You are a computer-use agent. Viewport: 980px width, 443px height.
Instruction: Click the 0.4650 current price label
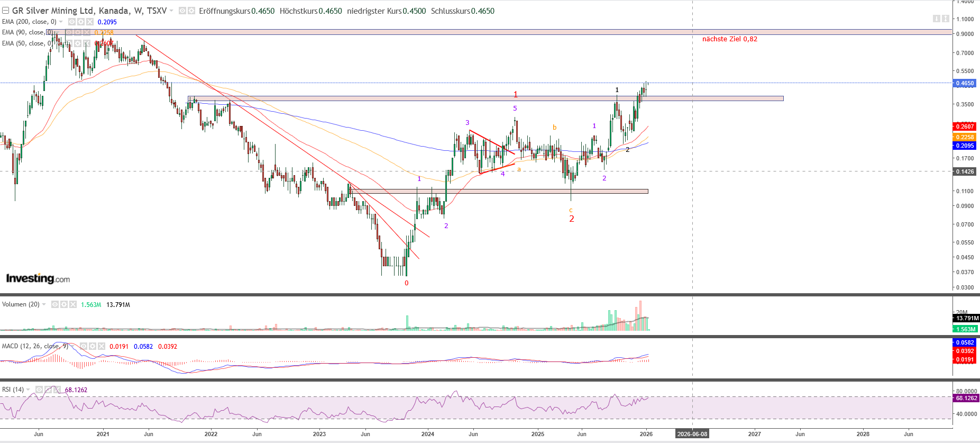pos(965,83)
